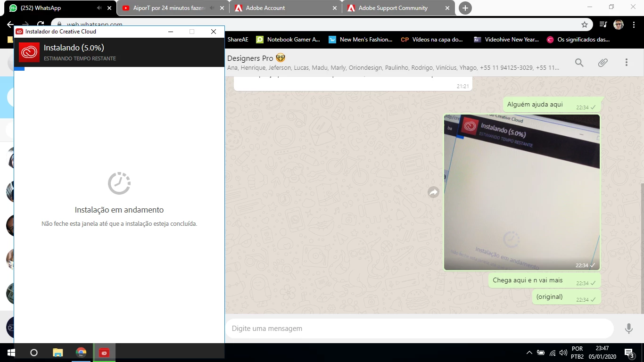Click Creative Cloud installer taskbar icon
This screenshot has height=362, width=644.
tap(104, 353)
